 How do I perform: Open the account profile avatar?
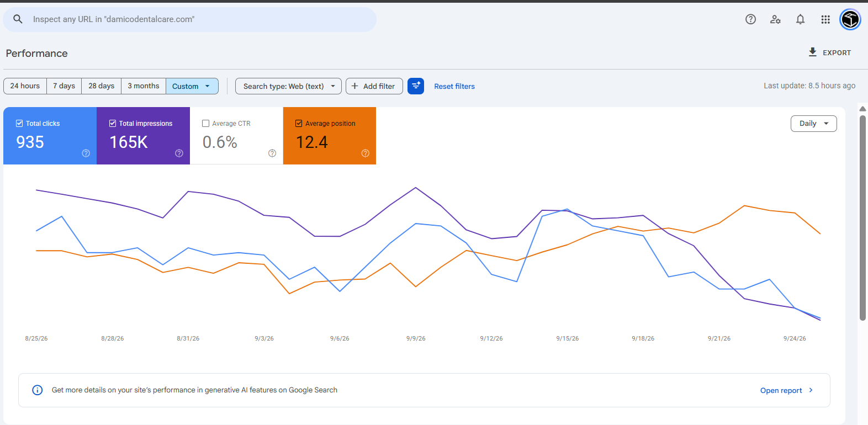tap(850, 19)
